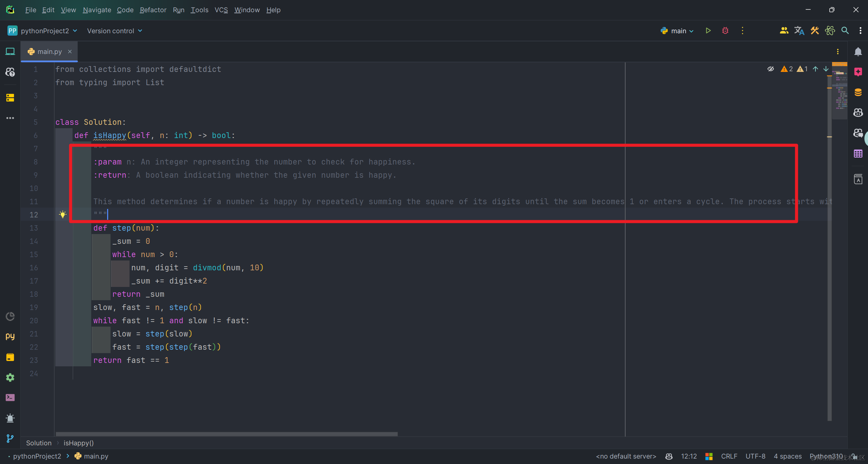Click the isHappy() breadcrumb
Screen dimensions: 868x464
(x=79, y=443)
